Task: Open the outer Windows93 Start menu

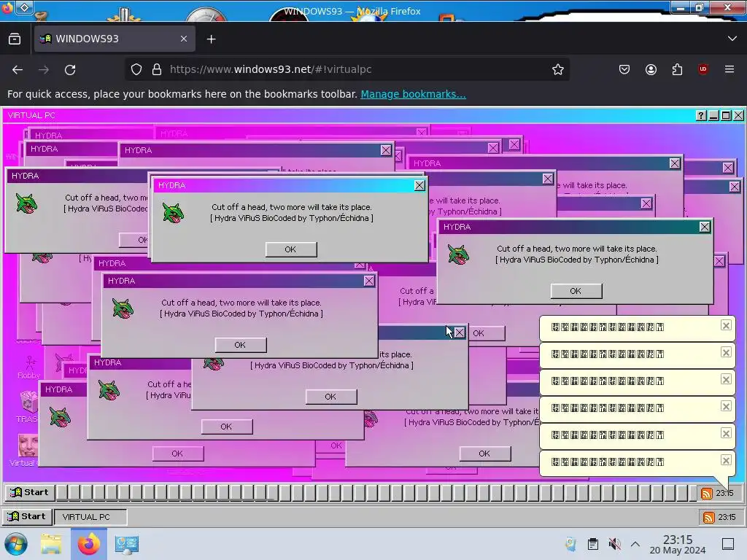Action: click(x=27, y=517)
